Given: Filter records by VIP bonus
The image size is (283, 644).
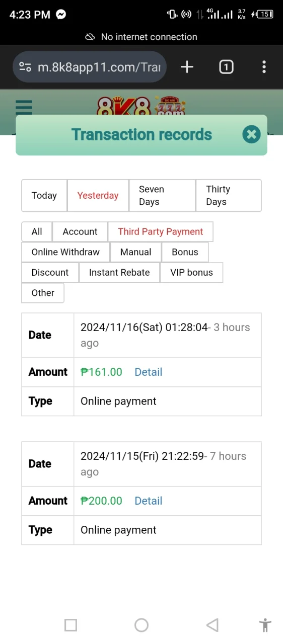Looking at the screenshot, I should click(x=191, y=272).
